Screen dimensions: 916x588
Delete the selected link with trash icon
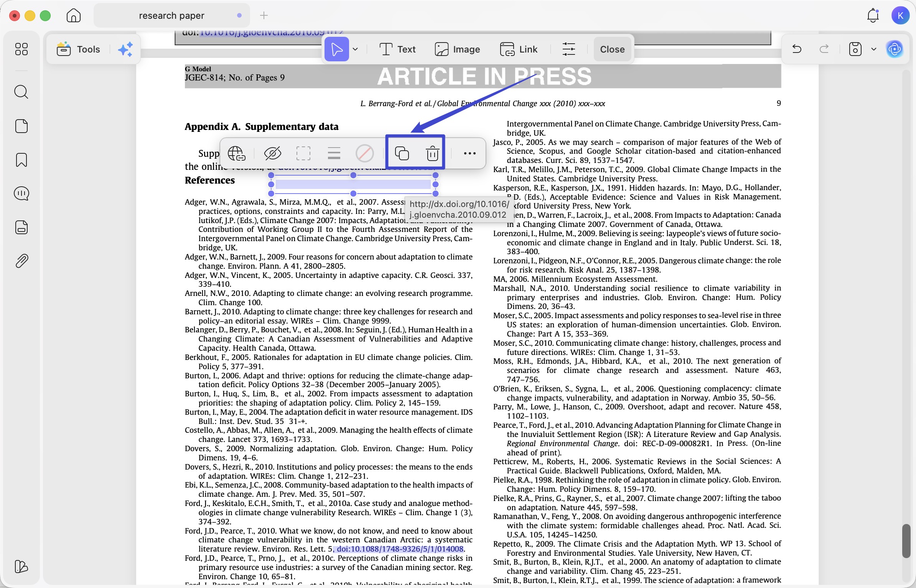(x=432, y=153)
